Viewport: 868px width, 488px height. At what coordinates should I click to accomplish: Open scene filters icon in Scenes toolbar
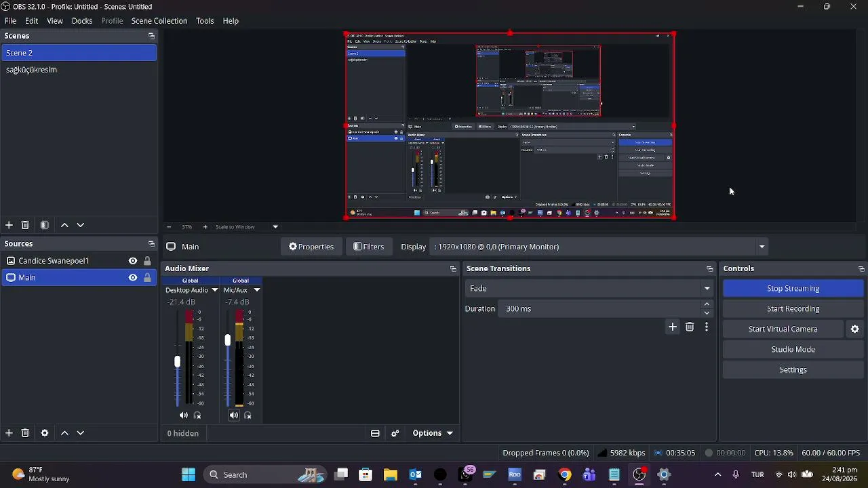(x=45, y=225)
